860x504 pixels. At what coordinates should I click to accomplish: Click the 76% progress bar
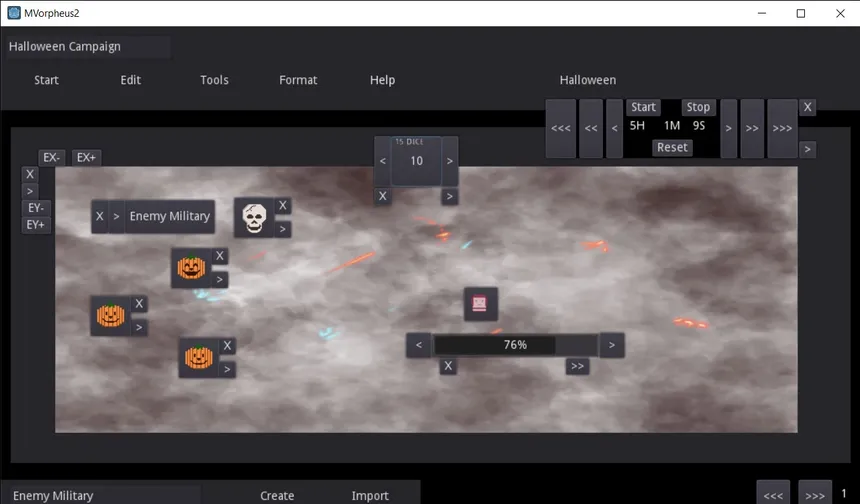tap(515, 345)
